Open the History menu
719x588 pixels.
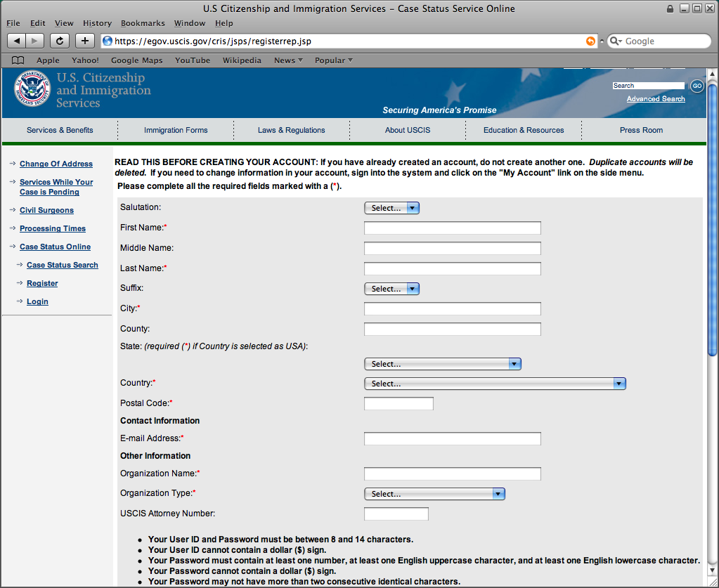[x=97, y=23]
